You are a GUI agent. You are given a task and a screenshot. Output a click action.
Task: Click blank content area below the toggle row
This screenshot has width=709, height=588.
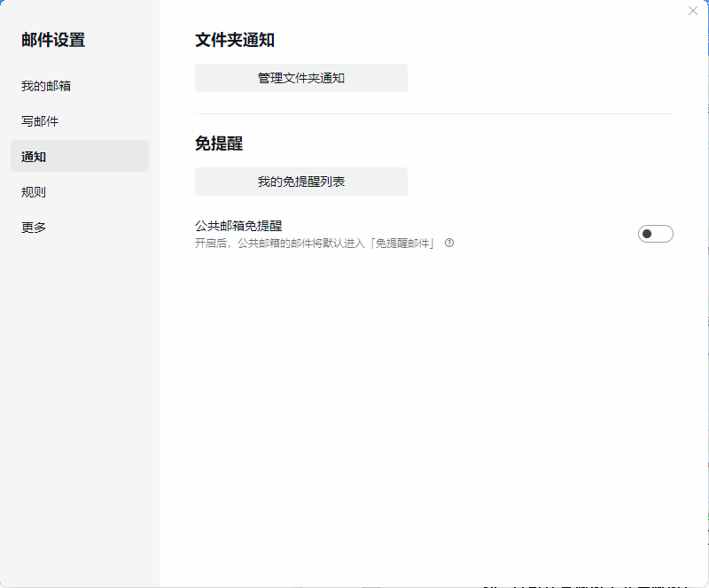coord(433,398)
